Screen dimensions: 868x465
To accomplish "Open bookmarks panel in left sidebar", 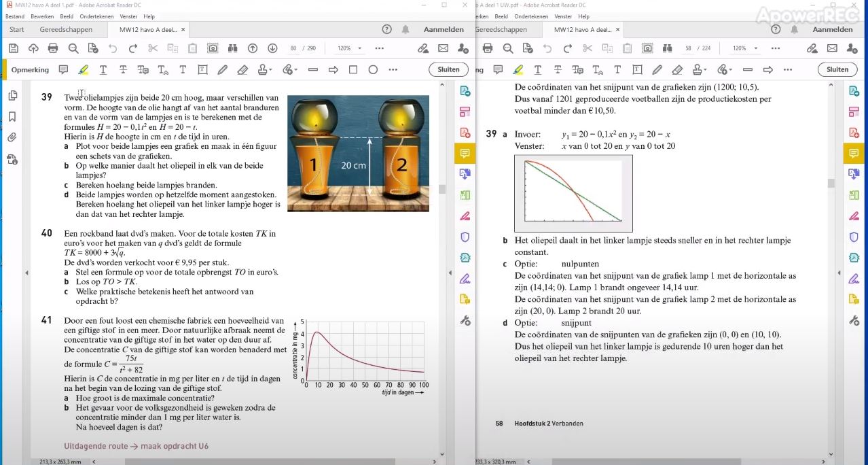I will [12, 117].
